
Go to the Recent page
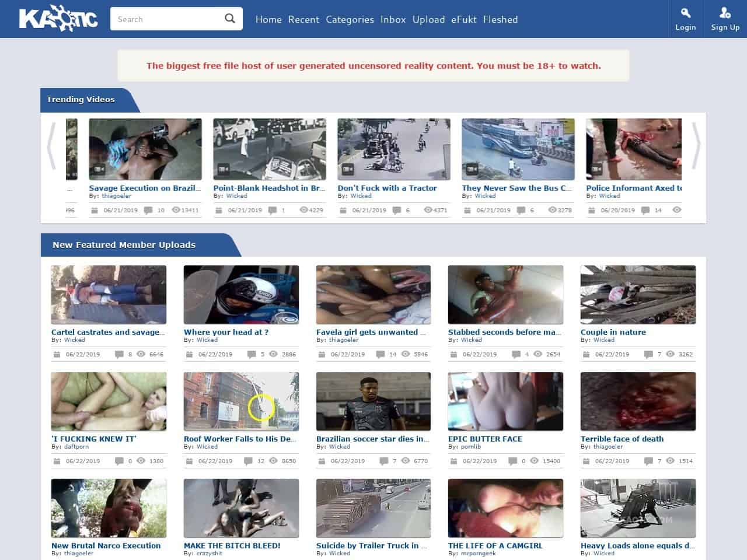(303, 19)
